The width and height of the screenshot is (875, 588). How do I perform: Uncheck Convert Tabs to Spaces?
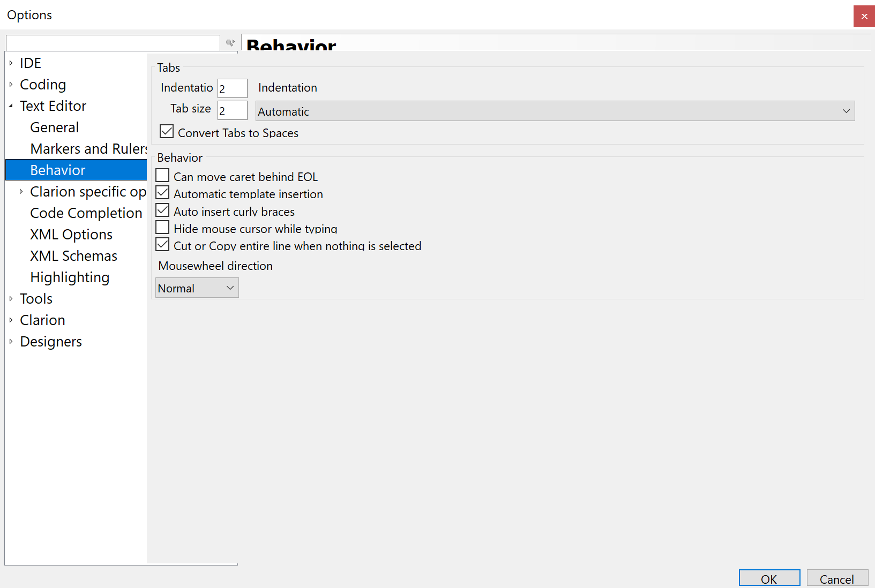167,132
